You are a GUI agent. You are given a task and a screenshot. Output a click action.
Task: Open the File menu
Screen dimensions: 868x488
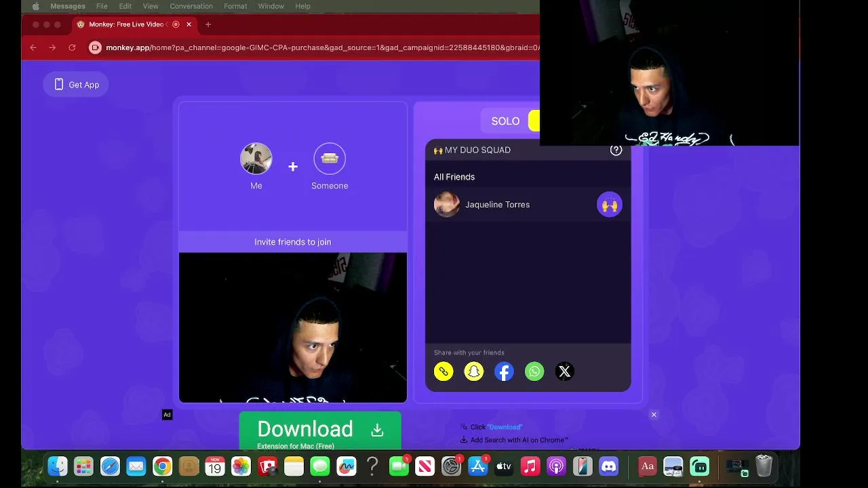coord(102,6)
